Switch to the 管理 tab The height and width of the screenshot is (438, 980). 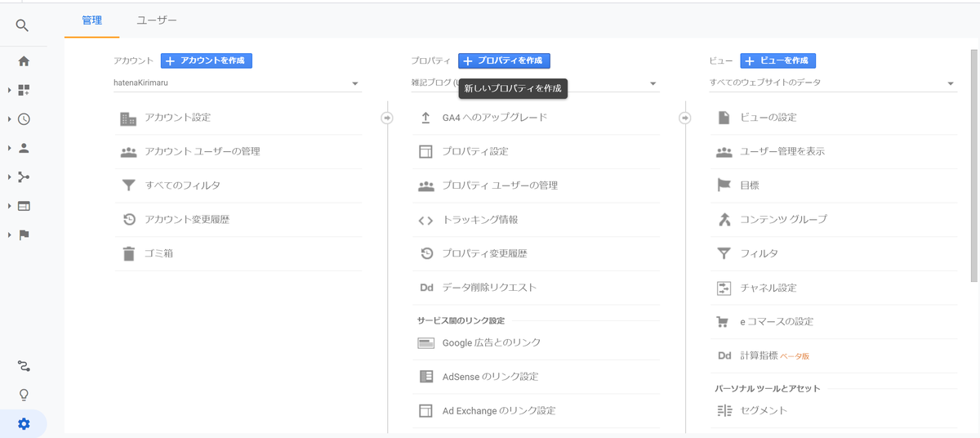point(92,20)
